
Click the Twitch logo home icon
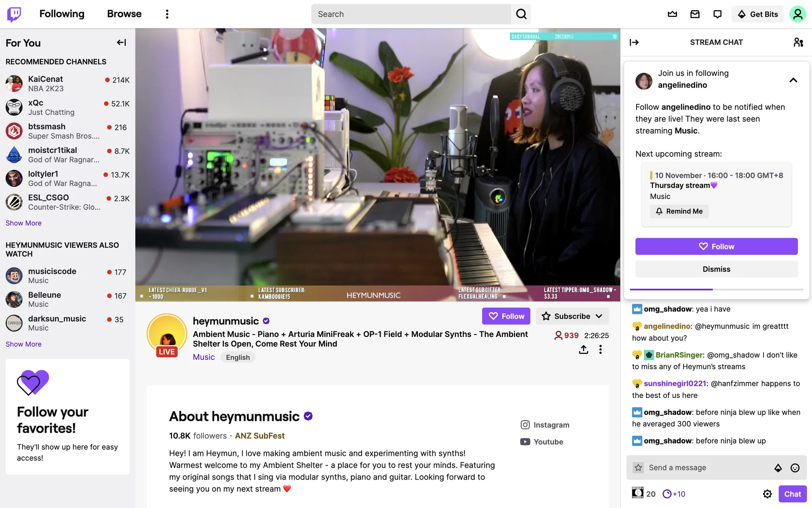[14, 14]
